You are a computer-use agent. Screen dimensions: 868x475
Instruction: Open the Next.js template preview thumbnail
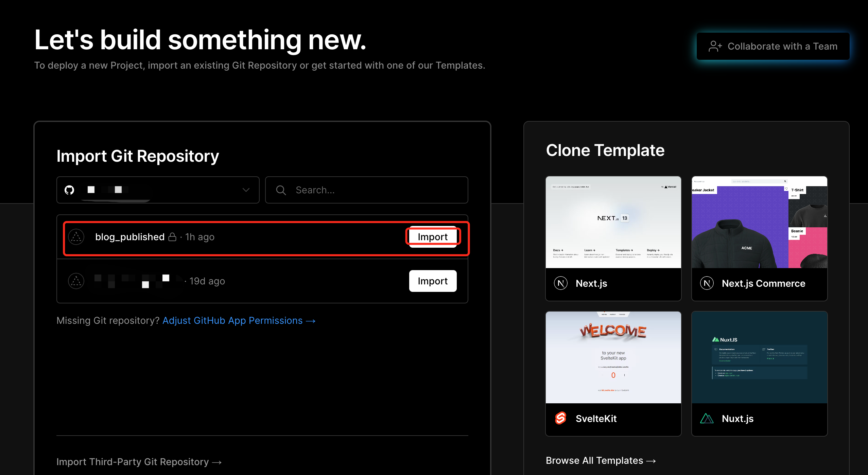click(x=613, y=222)
